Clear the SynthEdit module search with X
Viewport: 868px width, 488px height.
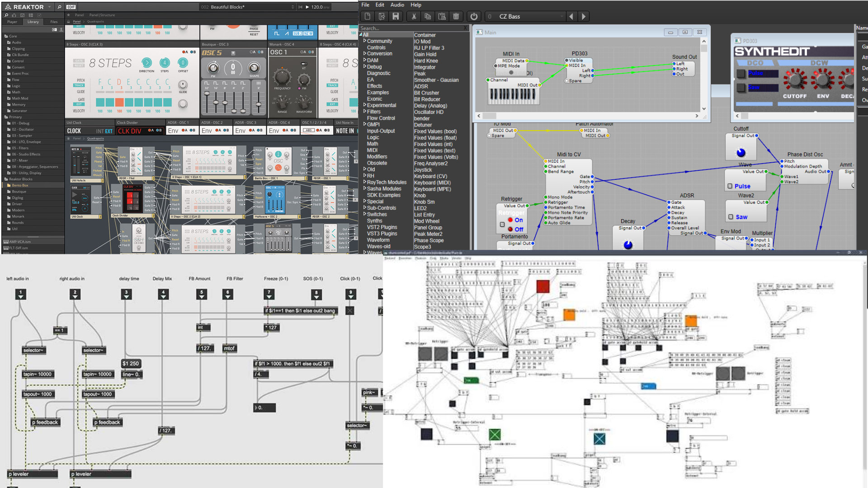[465, 28]
